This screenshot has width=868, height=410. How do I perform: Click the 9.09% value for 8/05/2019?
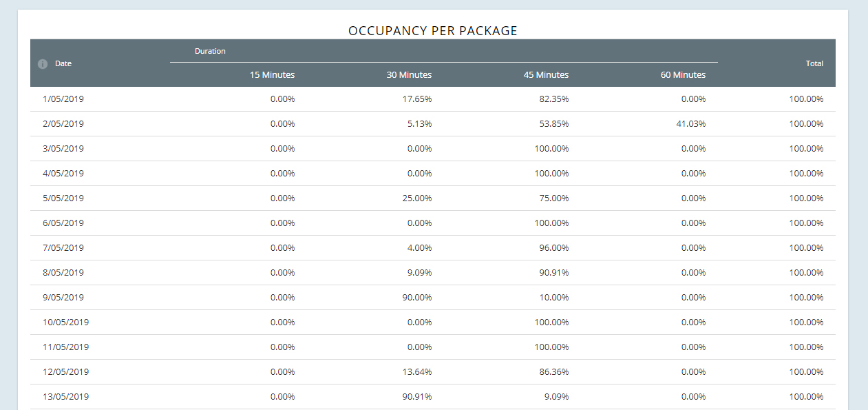(x=420, y=273)
